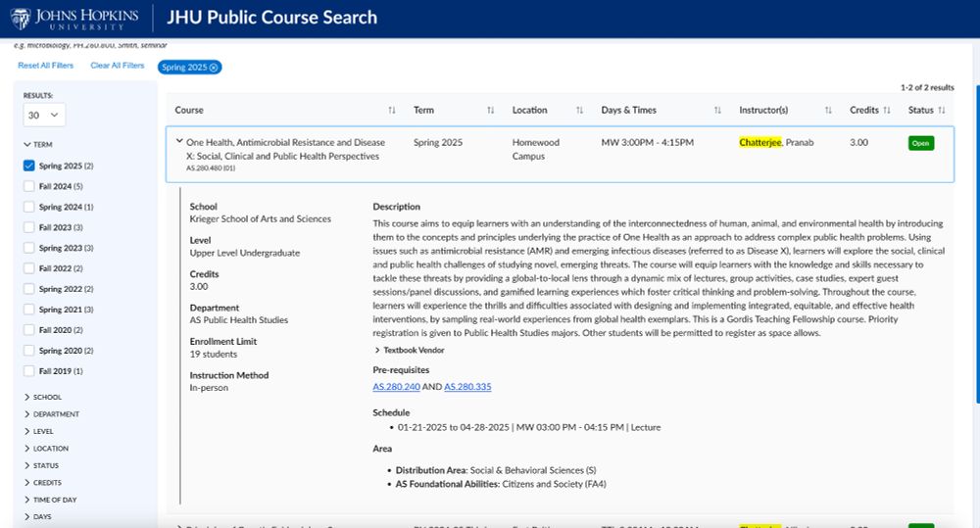Click the Credits column header

[863, 110]
